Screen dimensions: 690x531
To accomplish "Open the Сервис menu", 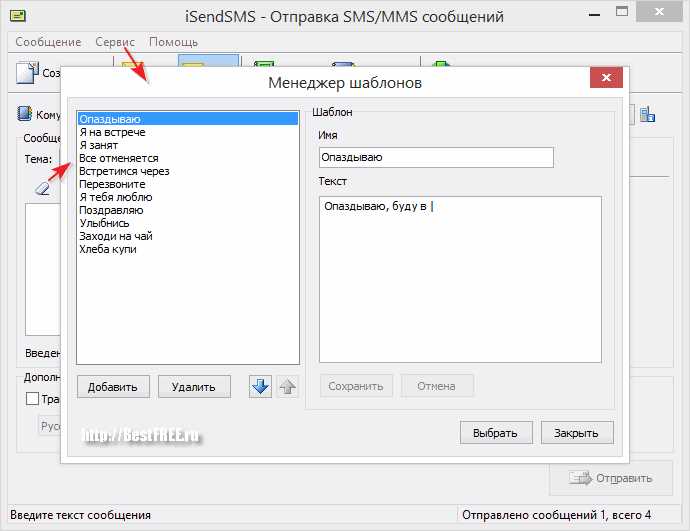I will (x=115, y=42).
